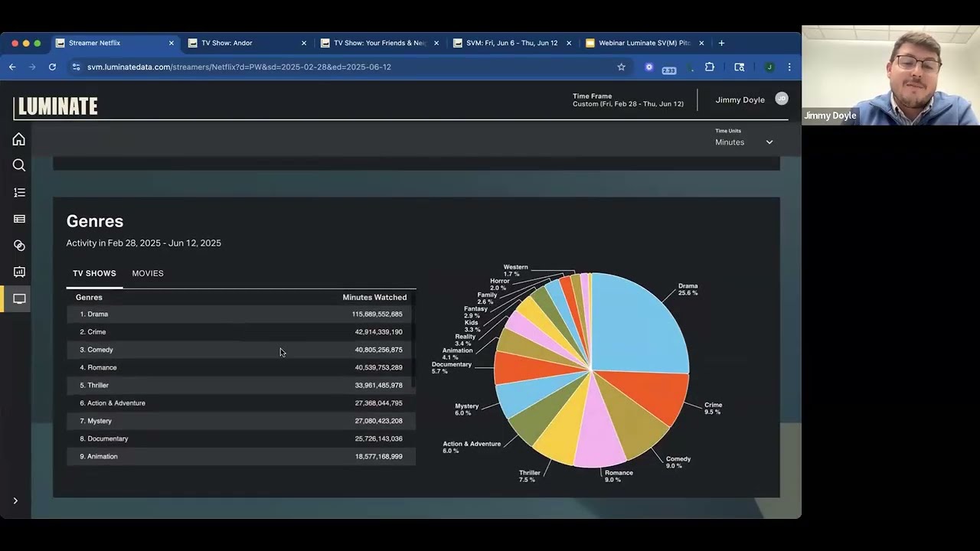This screenshot has width=980, height=551.
Task: Switch to the TV Show: Andor tab
Action: click(x=247, y=43)
